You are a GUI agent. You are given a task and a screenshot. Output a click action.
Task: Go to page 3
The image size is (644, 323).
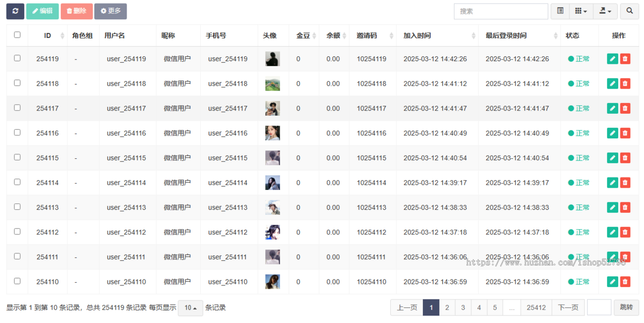tap(463, 307)
